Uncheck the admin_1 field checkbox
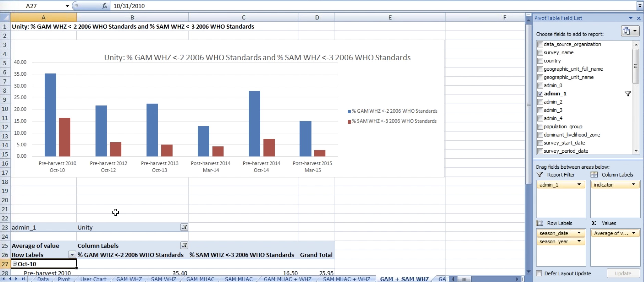The height and width of the screenshot is (282, 644). coord(540,94)
